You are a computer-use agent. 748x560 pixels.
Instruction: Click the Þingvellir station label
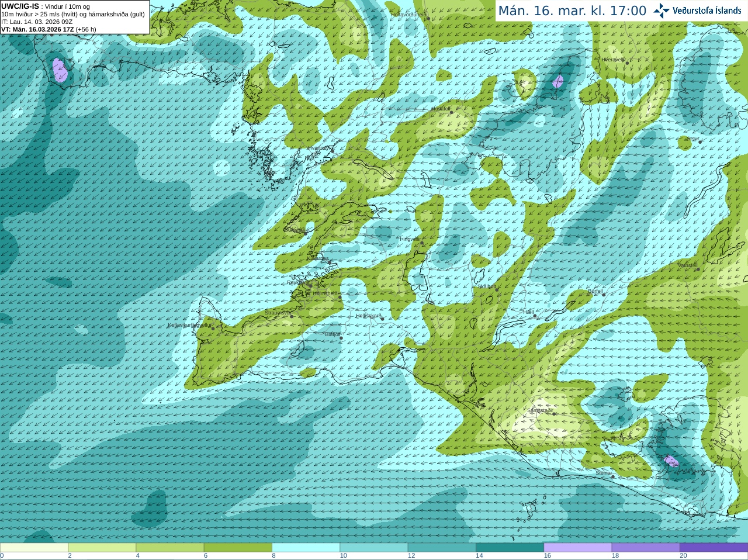410,239
